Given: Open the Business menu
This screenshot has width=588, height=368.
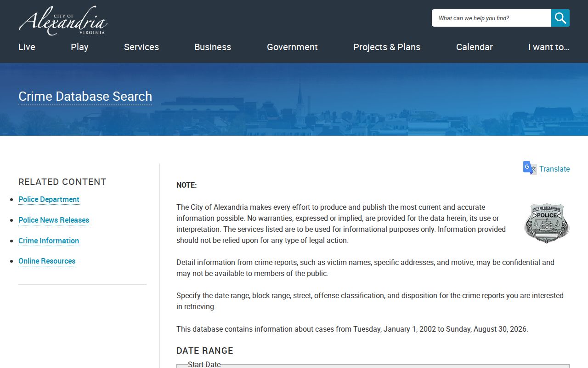Looking at the screenshot, I should coord(213,47).
